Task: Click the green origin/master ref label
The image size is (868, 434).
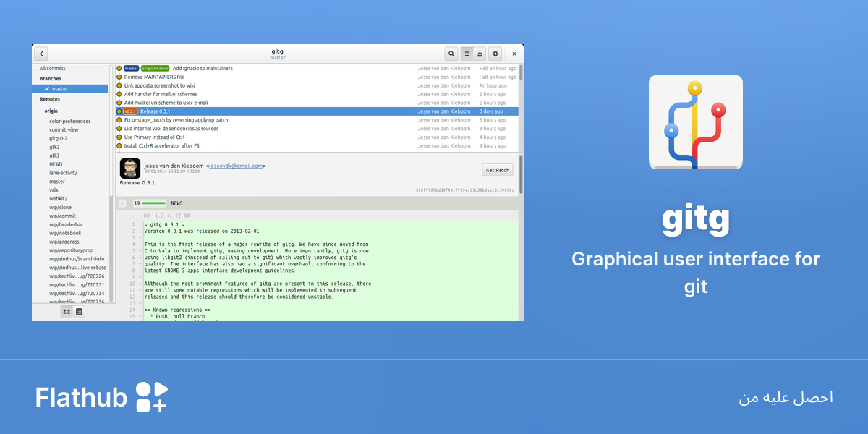Action: pyautogui.click(x=156, y=68)
